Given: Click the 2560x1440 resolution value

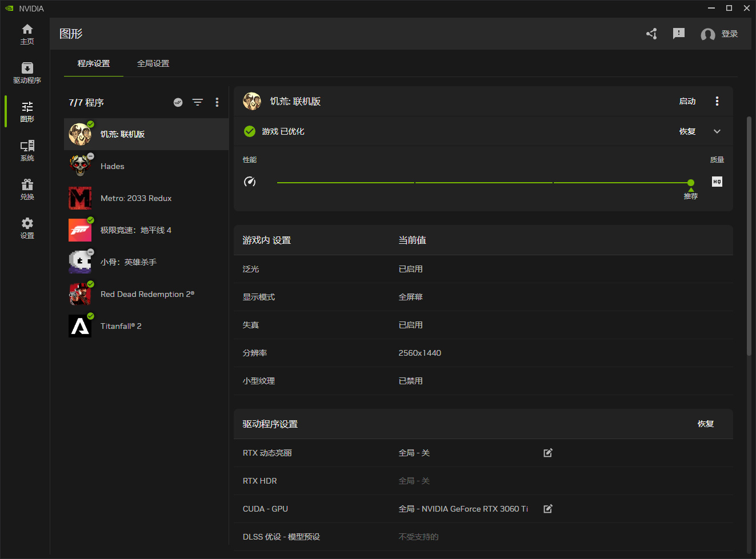Looking at the screenshot, I should pos(420,353).
